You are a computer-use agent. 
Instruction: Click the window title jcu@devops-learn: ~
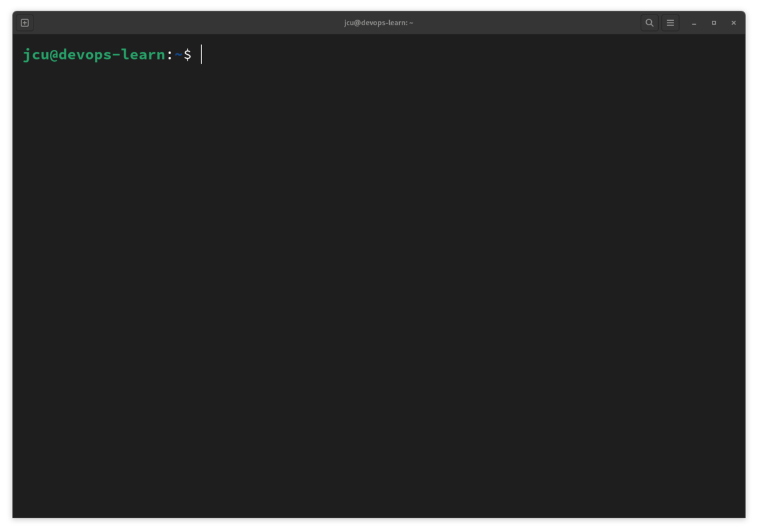tap(379, 23)
